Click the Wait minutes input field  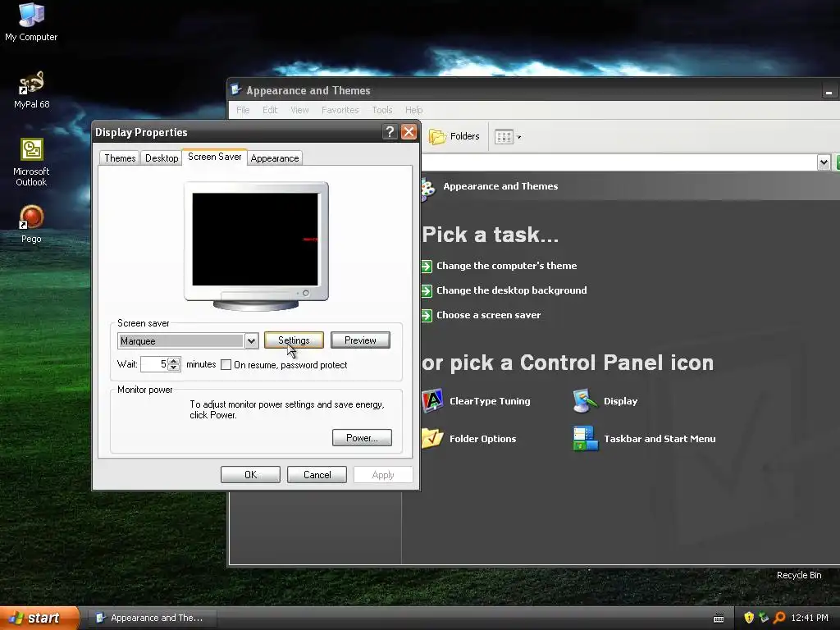click(154, 364)
